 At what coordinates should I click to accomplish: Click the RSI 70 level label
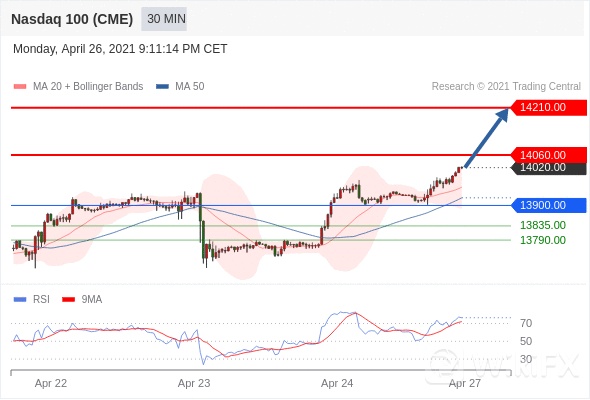526,323
